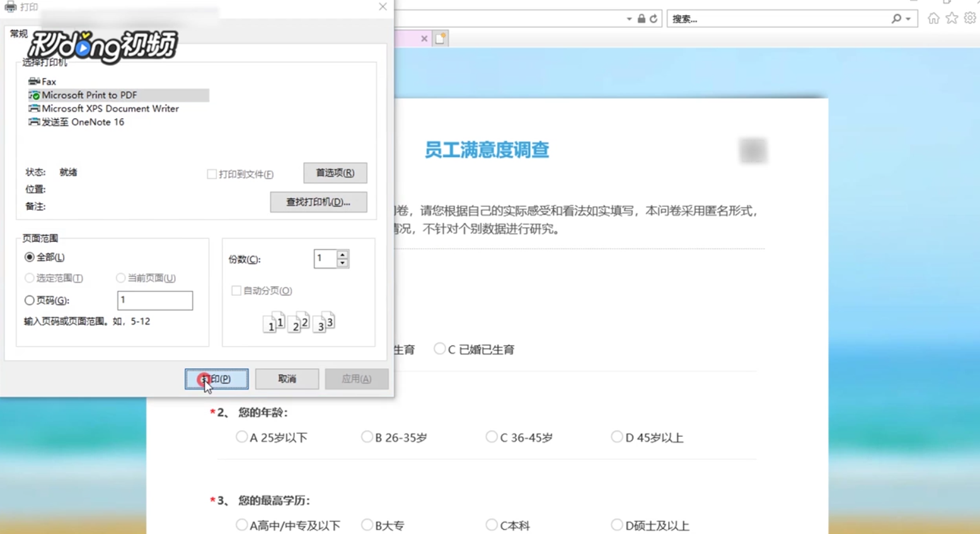Open 查找打印机 to find a printer
This screenshot has height=534, width=980.
click(x=318, y=202)
